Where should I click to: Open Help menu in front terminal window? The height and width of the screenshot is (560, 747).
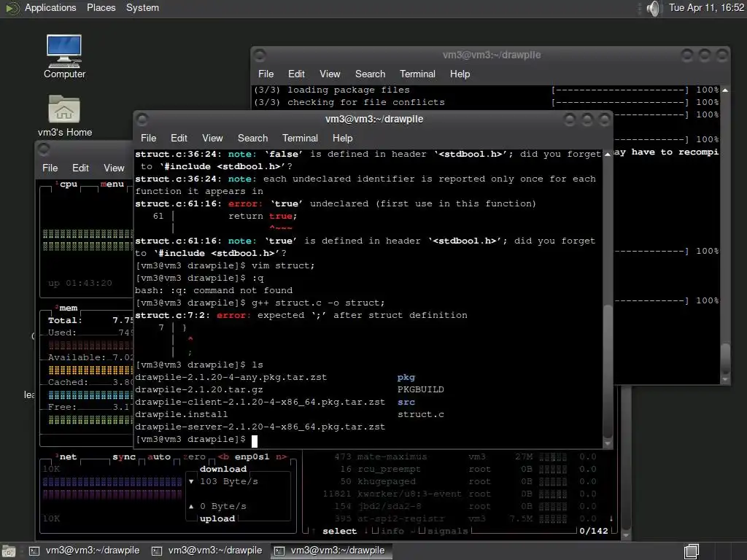(342, 138)
